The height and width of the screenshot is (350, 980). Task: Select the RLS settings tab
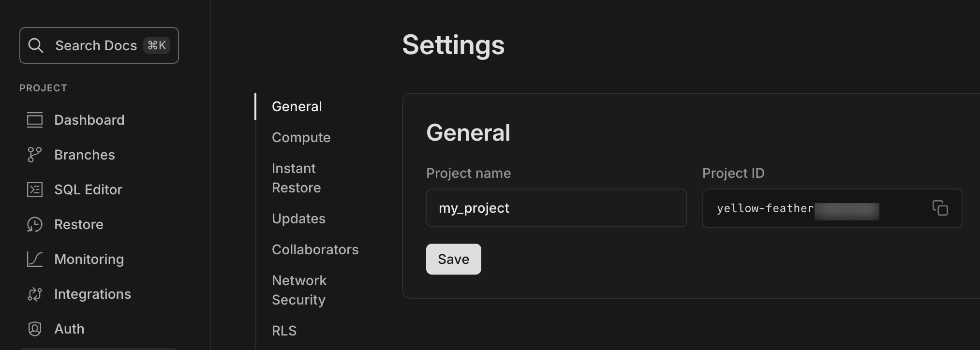click(x=284, y=331)
